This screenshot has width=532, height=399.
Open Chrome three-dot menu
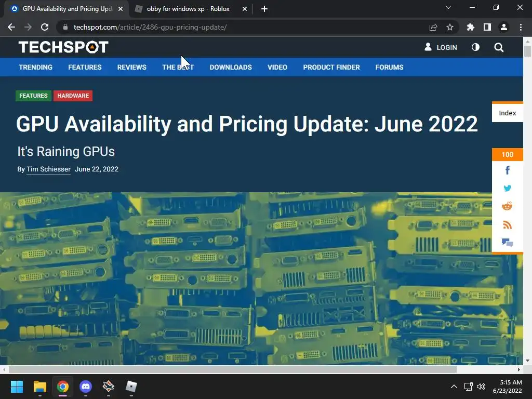tap(521, 27)
